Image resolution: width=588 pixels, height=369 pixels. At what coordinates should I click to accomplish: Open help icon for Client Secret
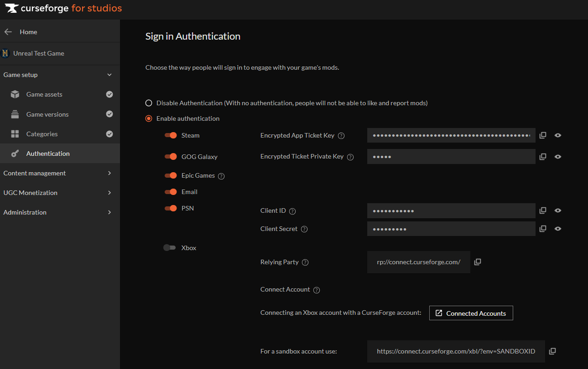coord(304,229)
